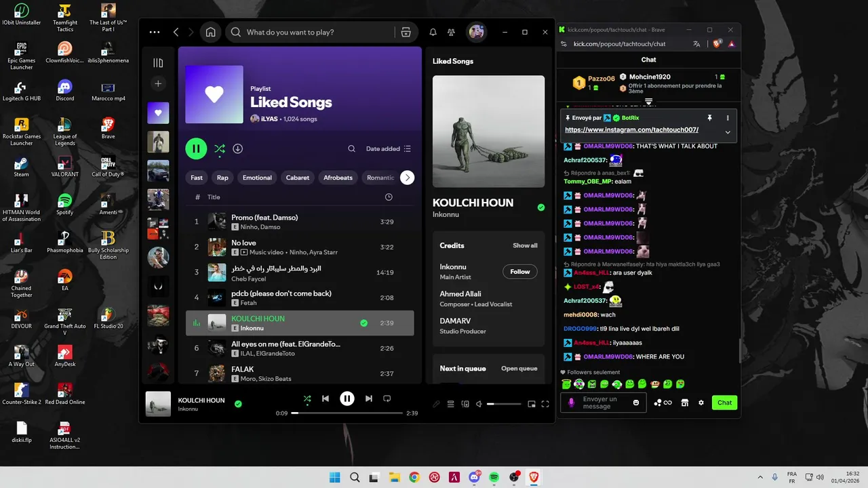Image resolution: width=868 pixels, height=488 pixels.
Task: Open the miniplayer icon
Action: coord(532,404)
